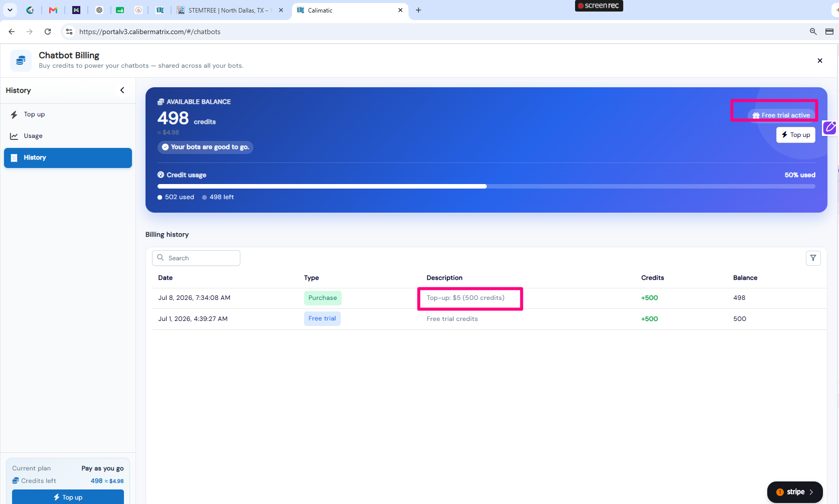This screenshot has width=839, height=504.
Task: Reload the page with the refresh icon
Action: [48, 32]
